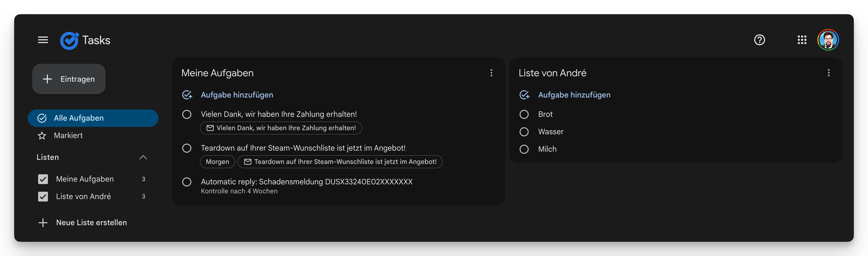868x256 pixels.
Task: Open the Vielen Dank email link chip
Action: point(281,128)
